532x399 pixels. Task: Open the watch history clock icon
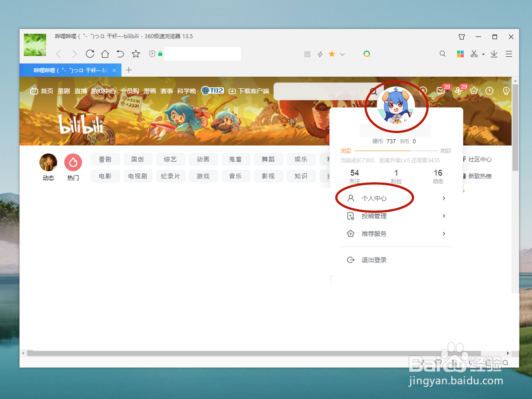point(489,90)
